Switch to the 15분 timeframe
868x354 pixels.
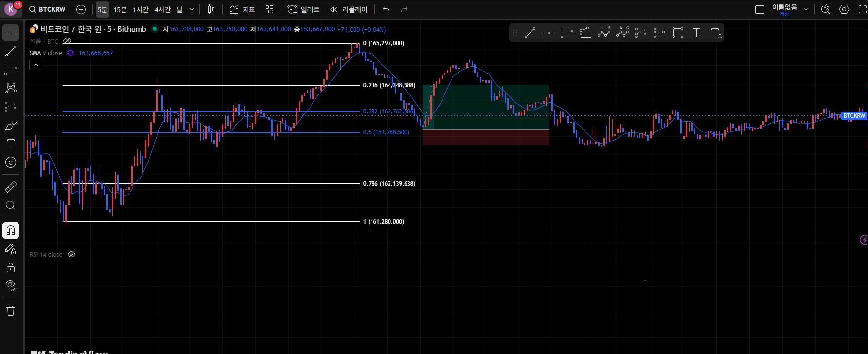(120, 9)
